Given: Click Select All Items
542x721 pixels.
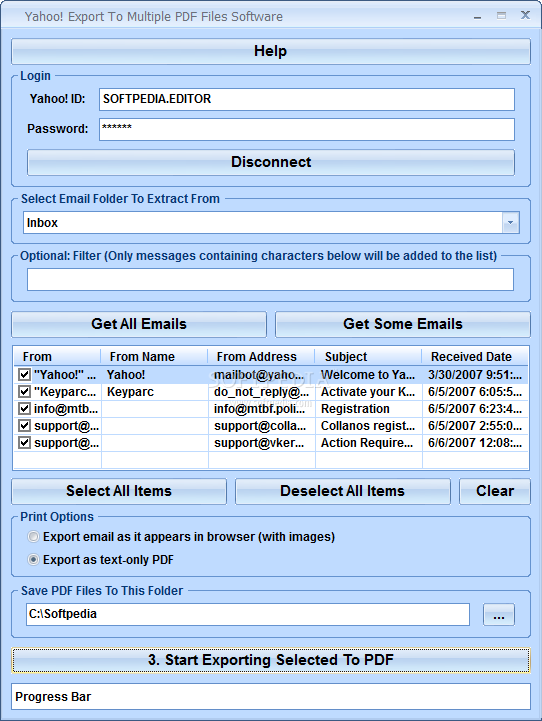Looking at the screenshot, I should click(x=119, y=491).
